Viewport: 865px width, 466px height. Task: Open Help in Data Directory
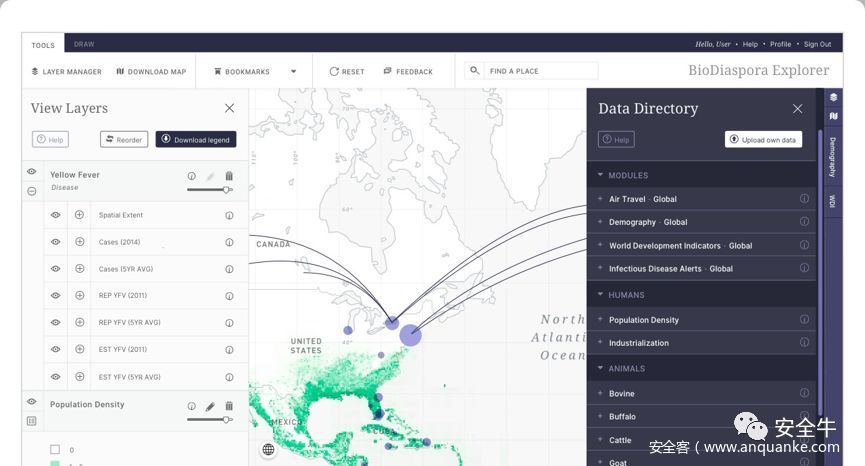point(616,140)
